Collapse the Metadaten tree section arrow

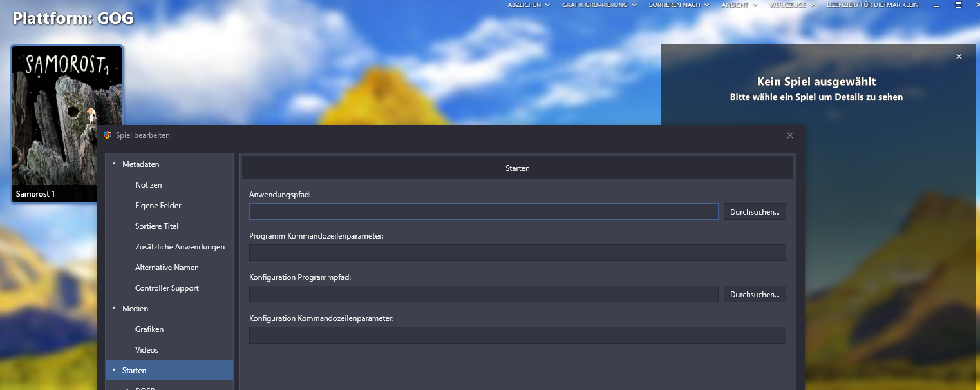(114, 164)
